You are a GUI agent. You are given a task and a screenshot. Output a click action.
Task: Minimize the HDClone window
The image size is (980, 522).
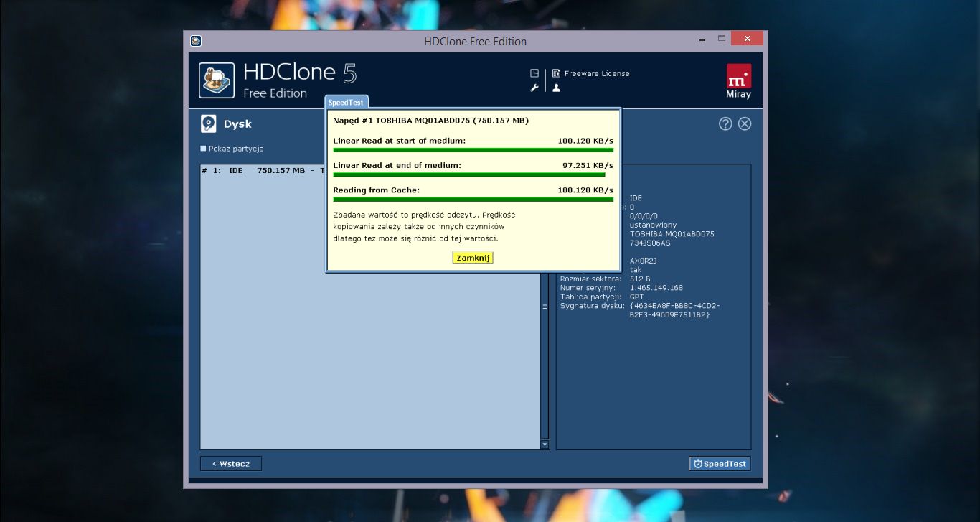click(701, 38)
